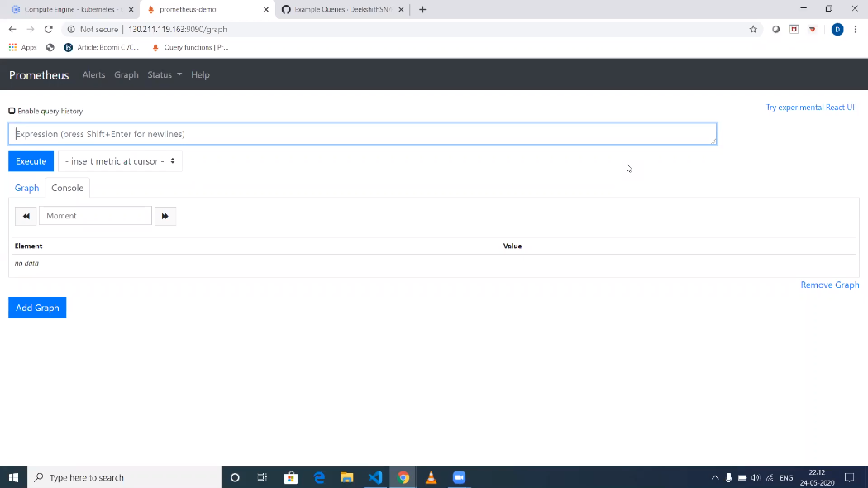Reload the Prometheus page
Viewport: 868px width, 488px height.
(x=49, y=29)
